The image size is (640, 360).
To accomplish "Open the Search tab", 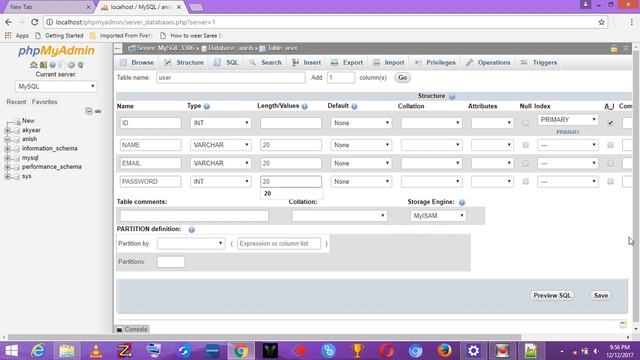I will coord(265,62).
